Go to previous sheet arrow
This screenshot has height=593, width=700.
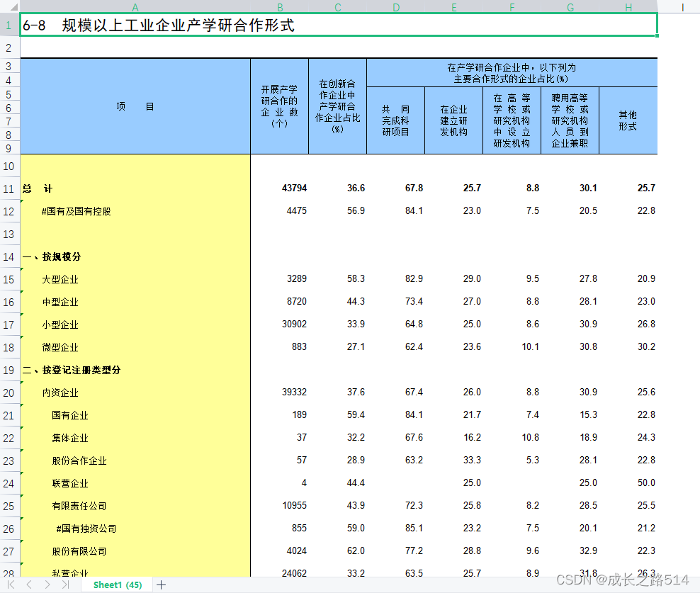(x=29, y=584)
